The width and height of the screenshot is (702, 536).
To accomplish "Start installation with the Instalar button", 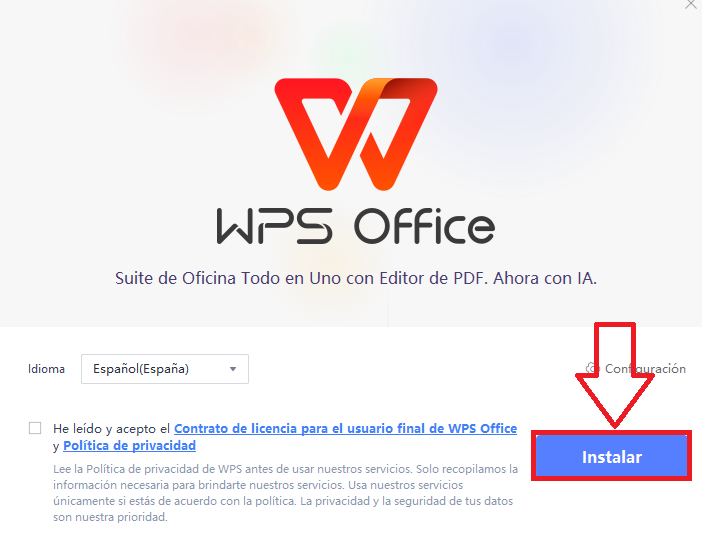I will [x=612, y=456].
